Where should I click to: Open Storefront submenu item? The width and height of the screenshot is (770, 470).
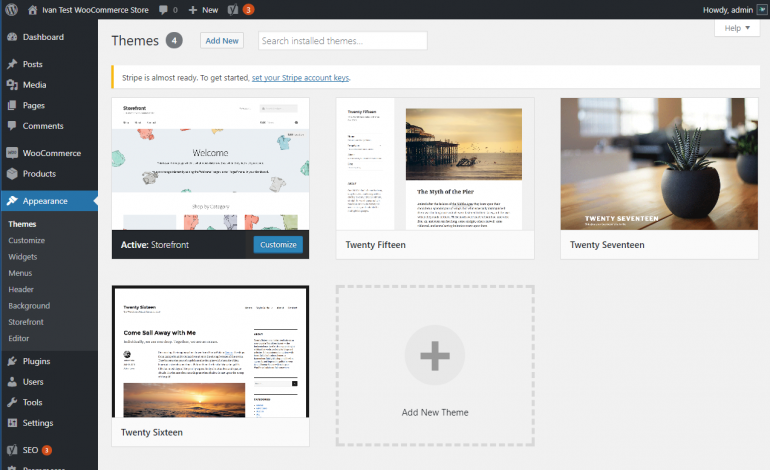[x=26, y=322]
